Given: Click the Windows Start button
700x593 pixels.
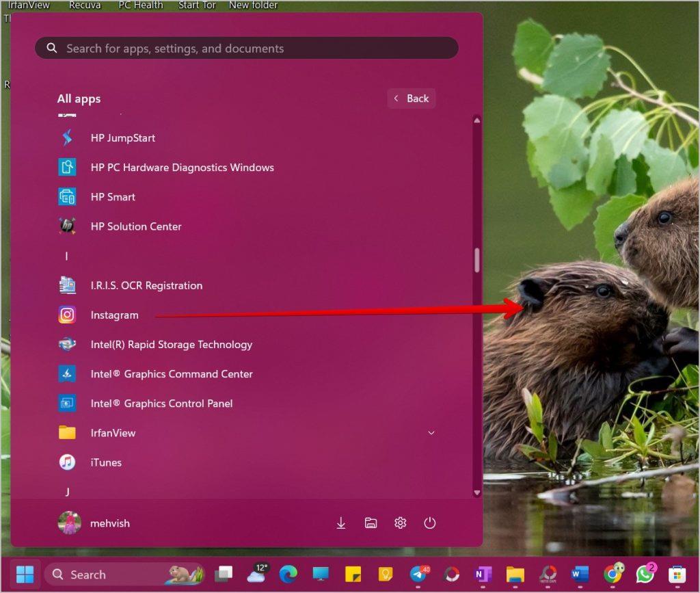Looking at the screenshot, I should pos(25,575).
